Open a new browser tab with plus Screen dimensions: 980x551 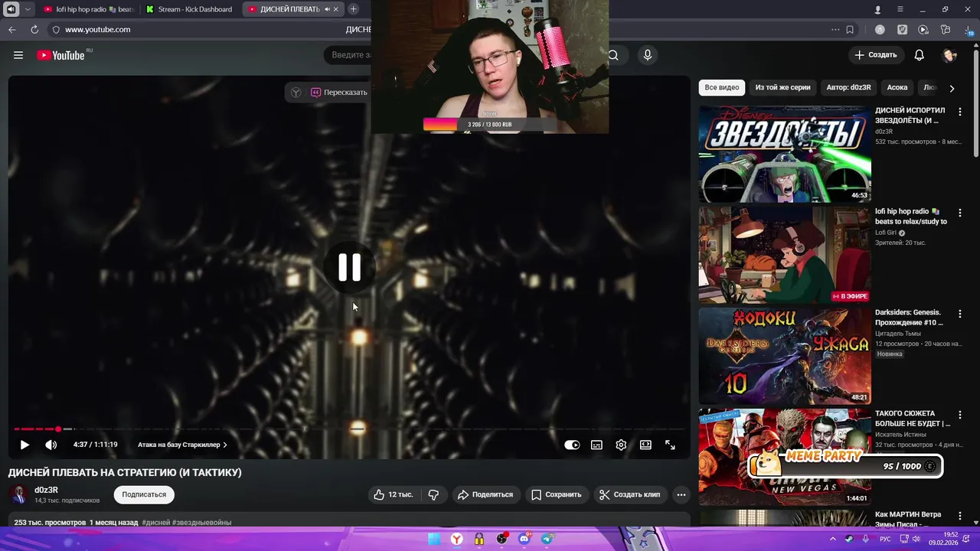pos(353,9)
